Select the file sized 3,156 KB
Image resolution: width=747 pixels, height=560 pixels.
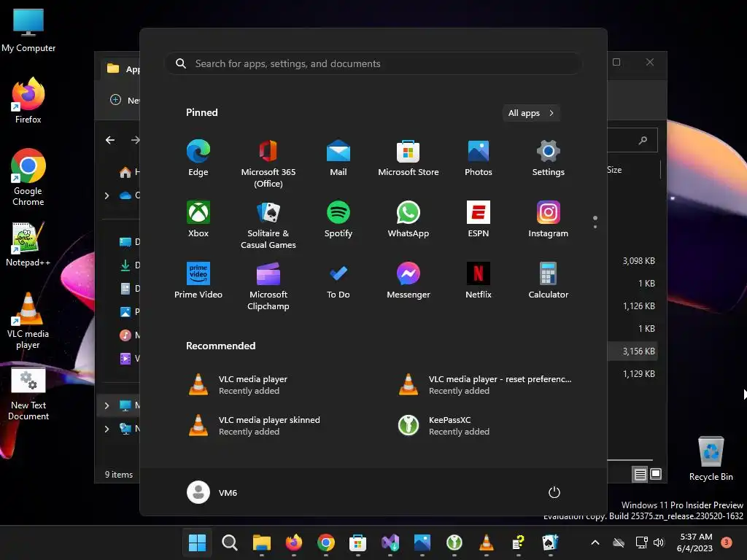click(633, 351)
